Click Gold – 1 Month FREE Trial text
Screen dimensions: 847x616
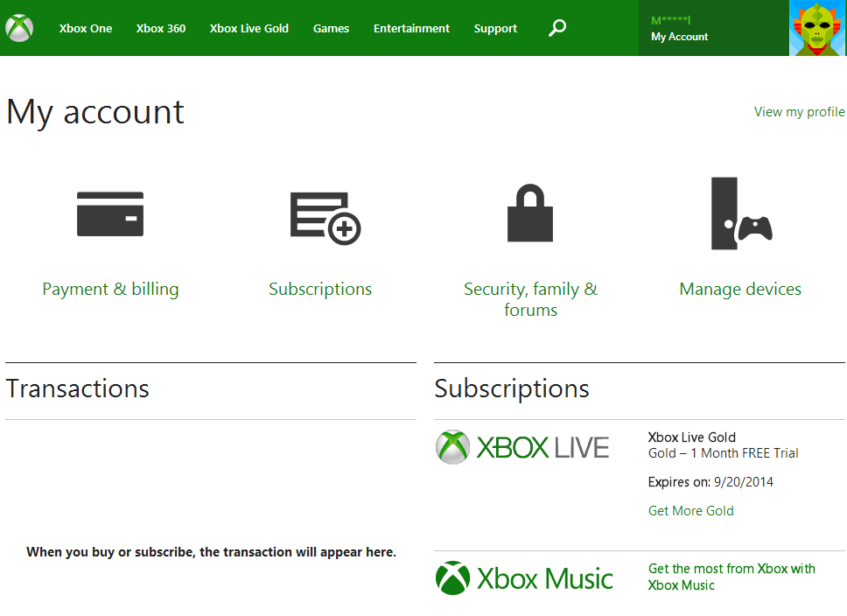pyautogui.click(x=724, y=453)
